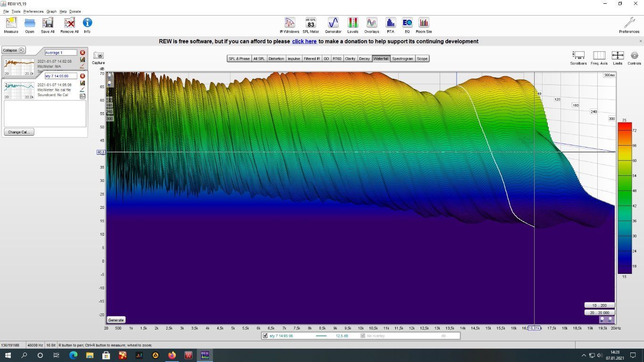Open a measurement file
Viewport: 644px width, 362px height.
(x=30, y=25)
